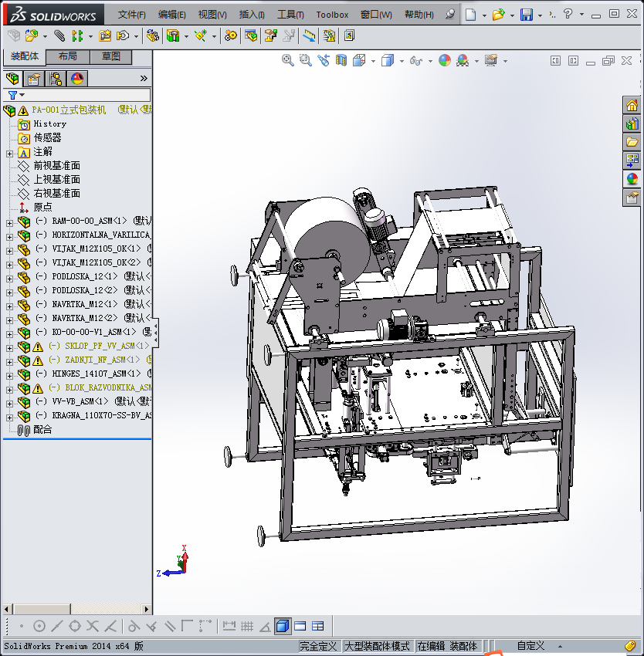Switch to the 布局 tab

tap(67, 56)
